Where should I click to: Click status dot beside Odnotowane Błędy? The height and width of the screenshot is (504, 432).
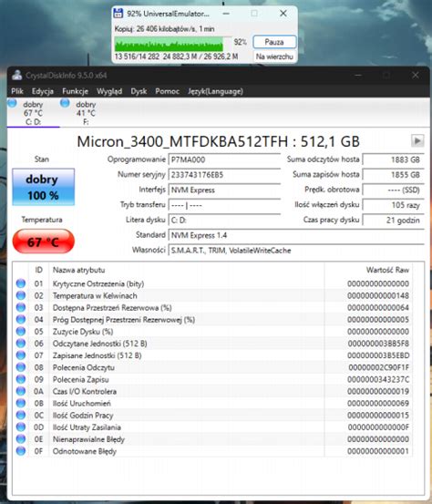coord(21,451)
